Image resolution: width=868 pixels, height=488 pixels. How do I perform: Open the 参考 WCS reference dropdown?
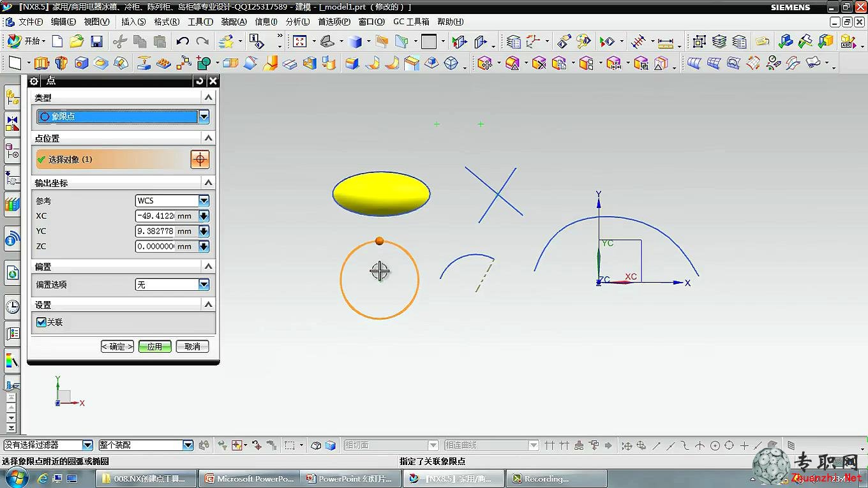[x=204, y=201]
